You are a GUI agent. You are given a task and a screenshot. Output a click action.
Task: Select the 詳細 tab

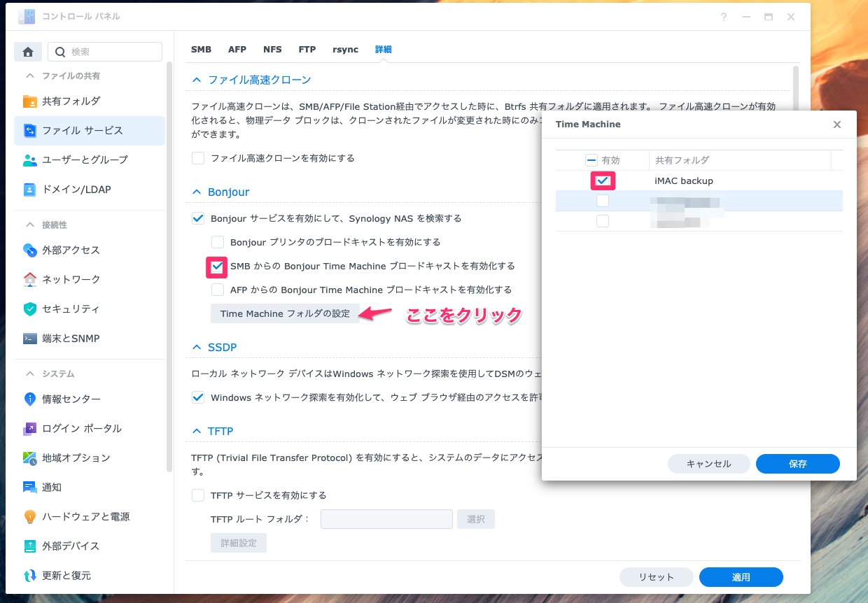[x=383, y=50]
